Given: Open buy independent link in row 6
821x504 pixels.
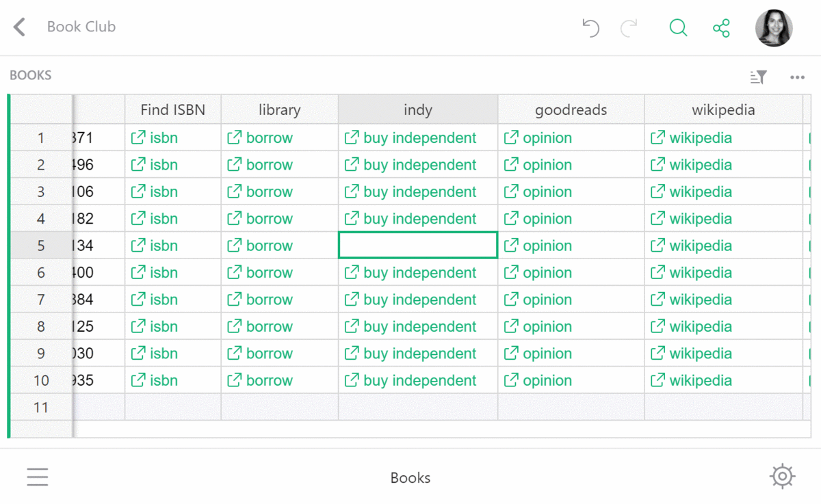Looking at the screenshot, I should point(419,273).
